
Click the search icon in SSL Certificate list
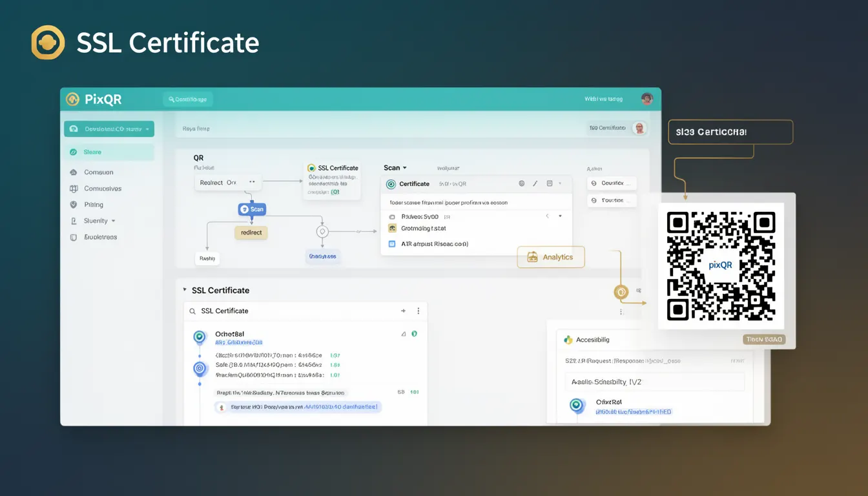coord(192,311)
